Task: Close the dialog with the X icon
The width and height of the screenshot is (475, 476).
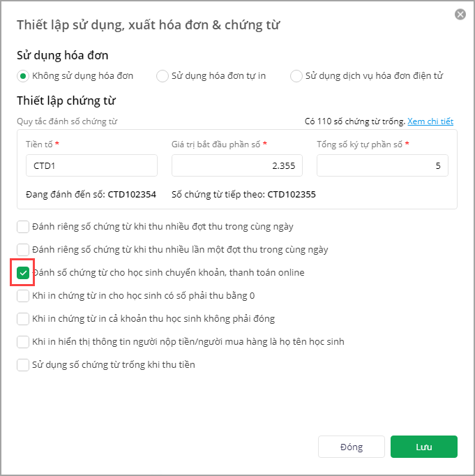Action: coord(460,14)
